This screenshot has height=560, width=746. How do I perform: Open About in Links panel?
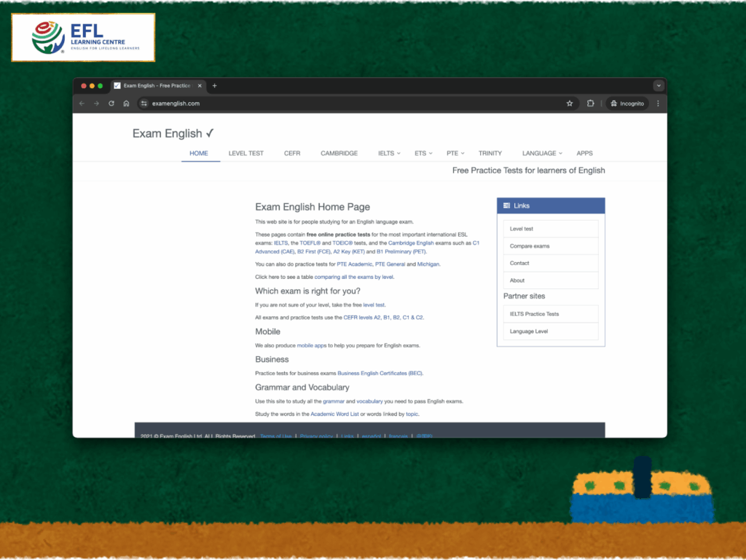[551, 280]
